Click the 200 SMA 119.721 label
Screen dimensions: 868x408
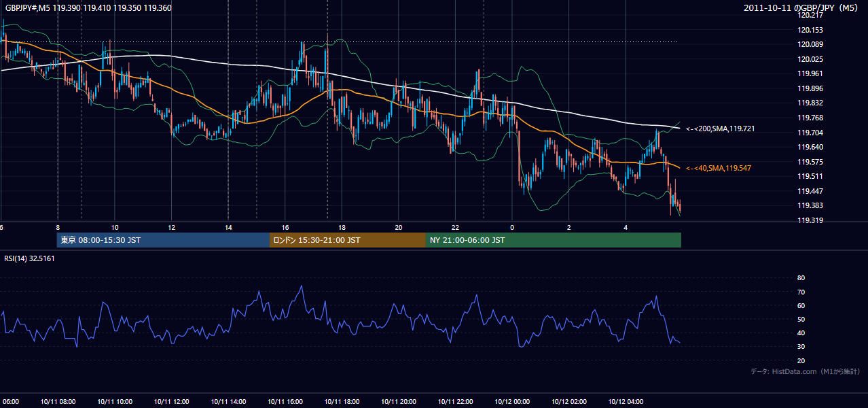click(x=720, y=129)
